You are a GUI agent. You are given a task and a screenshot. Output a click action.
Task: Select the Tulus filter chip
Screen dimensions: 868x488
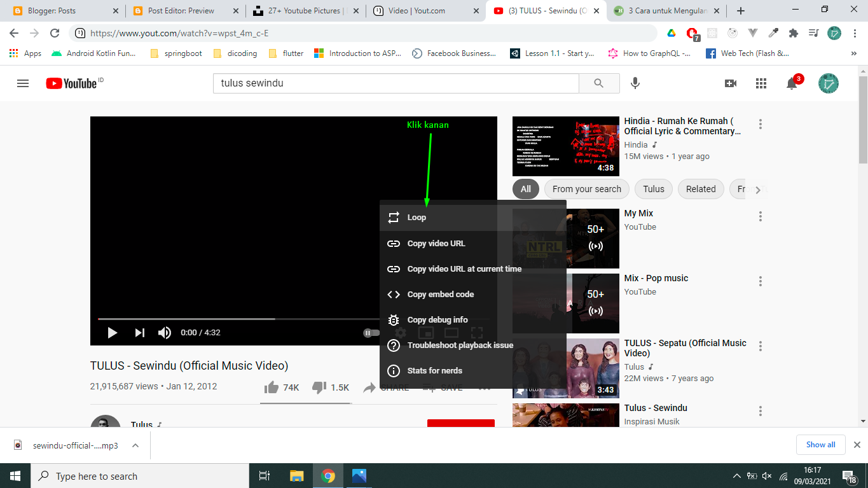(x=654, y=189)
